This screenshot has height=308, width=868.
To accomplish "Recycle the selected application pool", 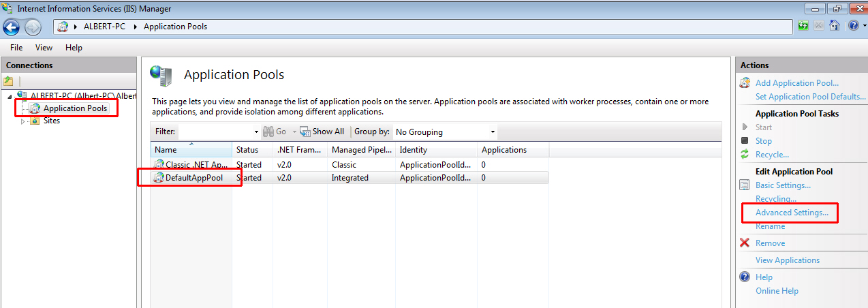I will point(772,155).
